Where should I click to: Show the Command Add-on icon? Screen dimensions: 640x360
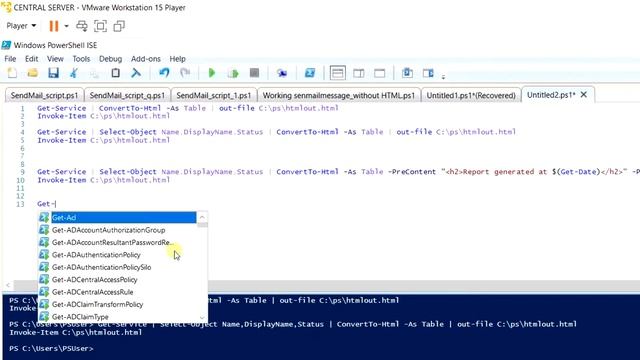tap(428, 73)
